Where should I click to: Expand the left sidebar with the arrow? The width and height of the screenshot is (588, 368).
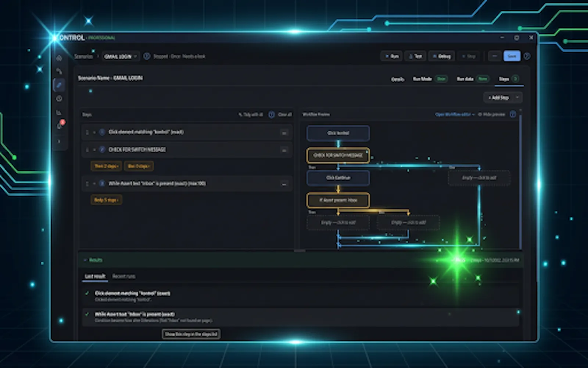tap(59, 141)
